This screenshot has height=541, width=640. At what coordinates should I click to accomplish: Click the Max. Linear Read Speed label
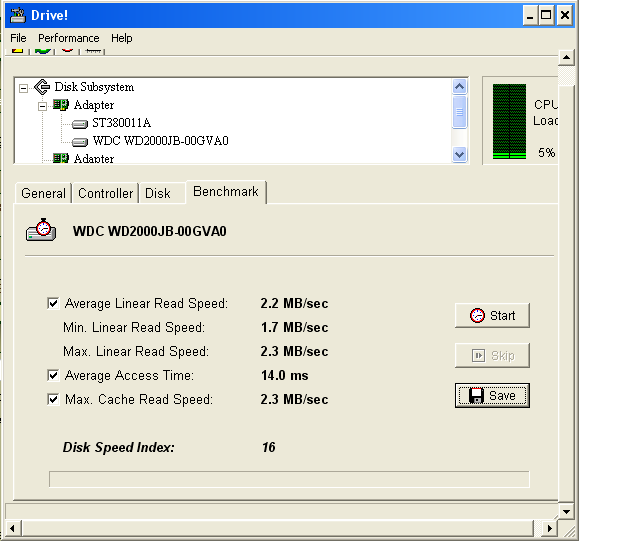(x=136, y=352)
